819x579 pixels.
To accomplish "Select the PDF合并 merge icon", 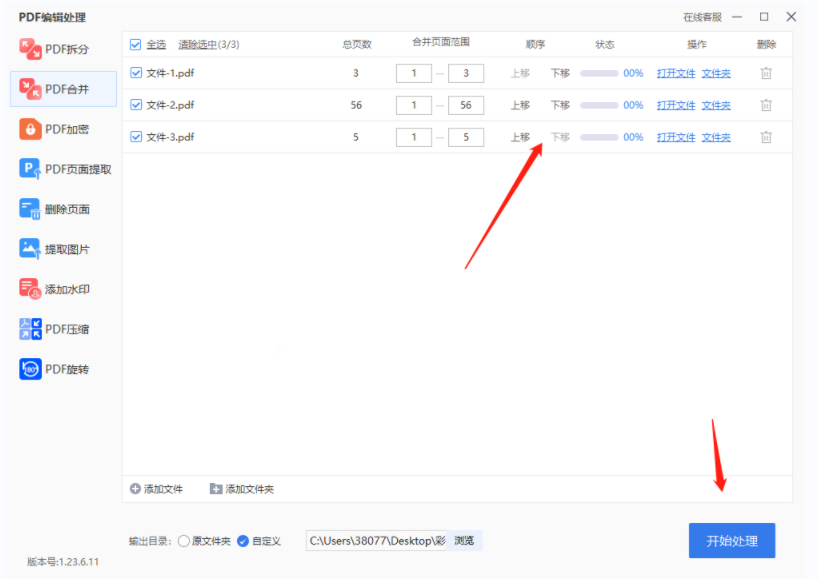I will [30, 89].
